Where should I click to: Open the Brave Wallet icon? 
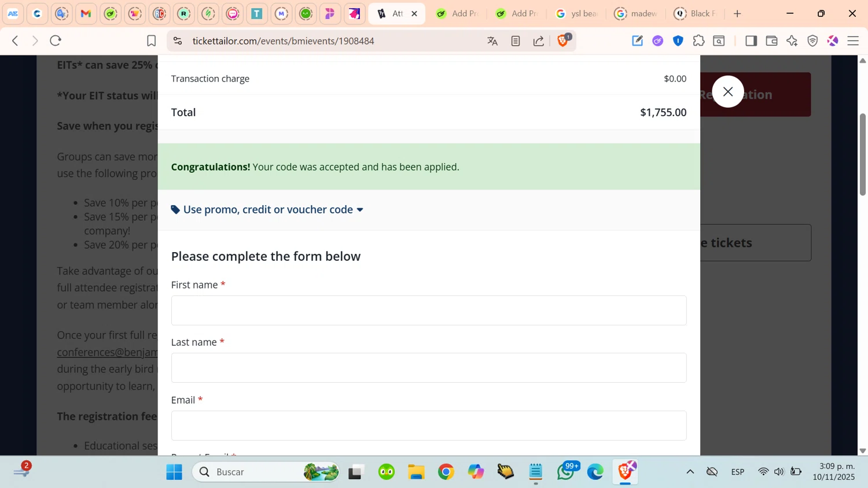pos(771,41)
